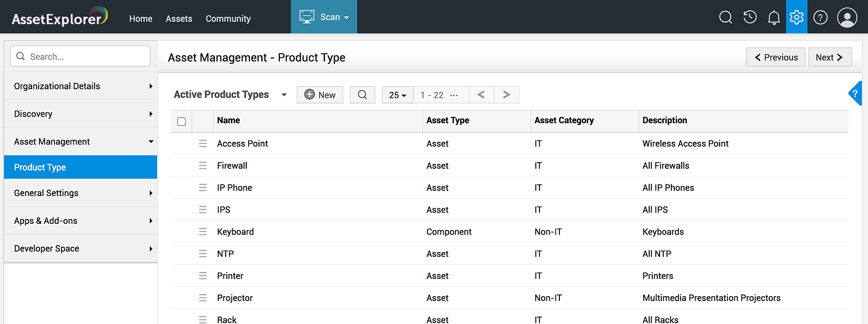The image size is (868, 324).
Task: Click the New product type button
Action: [x=320, y=95]
